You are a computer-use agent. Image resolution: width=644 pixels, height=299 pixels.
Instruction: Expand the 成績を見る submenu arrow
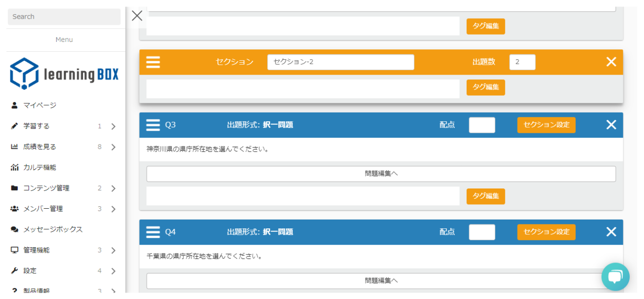click(113, 147)
